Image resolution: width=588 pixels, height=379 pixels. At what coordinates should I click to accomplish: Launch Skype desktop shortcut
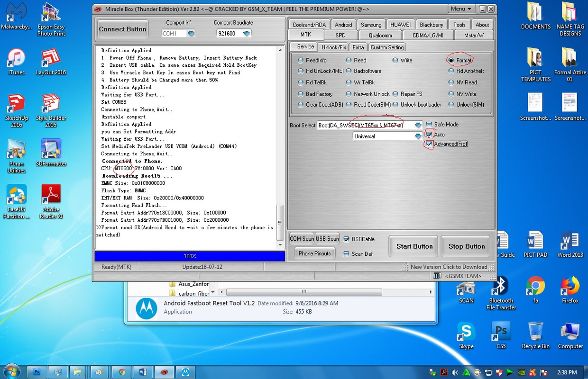tap(466, 336)
